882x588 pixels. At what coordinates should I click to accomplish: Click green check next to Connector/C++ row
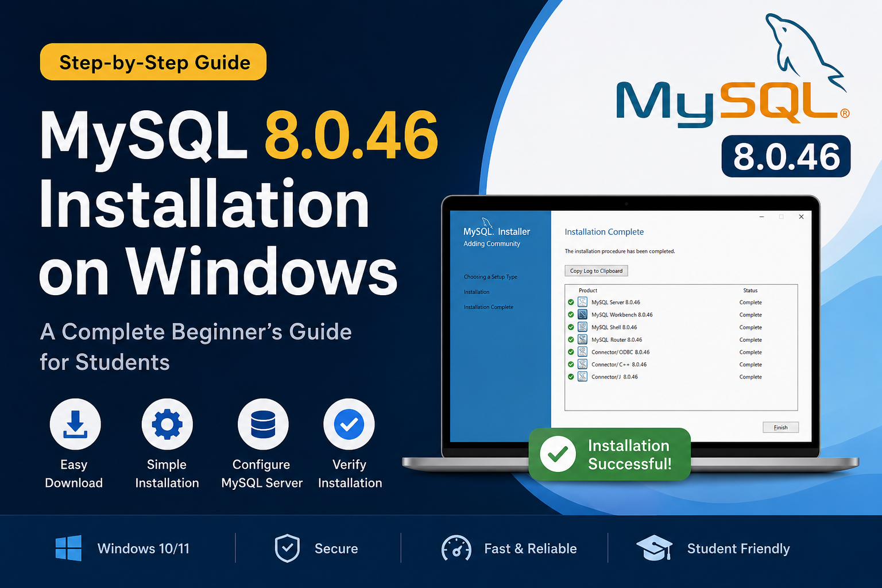coord(571,365)
